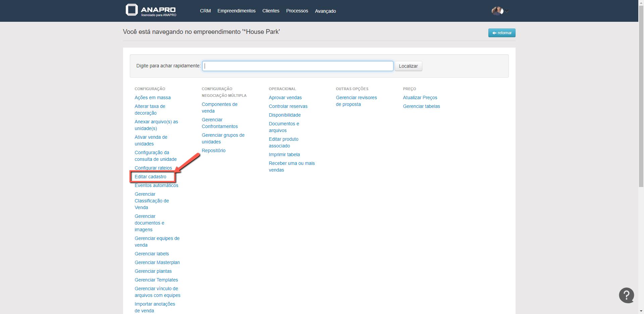Open the Repositório link
The width and height of the screenshot is (644, 314).
pyautogui.click(x=213, y=150)
